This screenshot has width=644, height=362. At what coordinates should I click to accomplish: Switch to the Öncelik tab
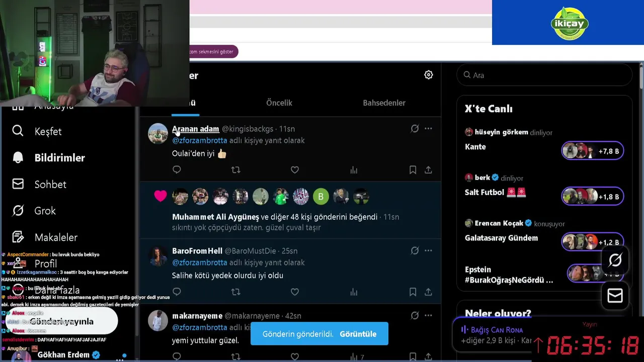[279, 103]
